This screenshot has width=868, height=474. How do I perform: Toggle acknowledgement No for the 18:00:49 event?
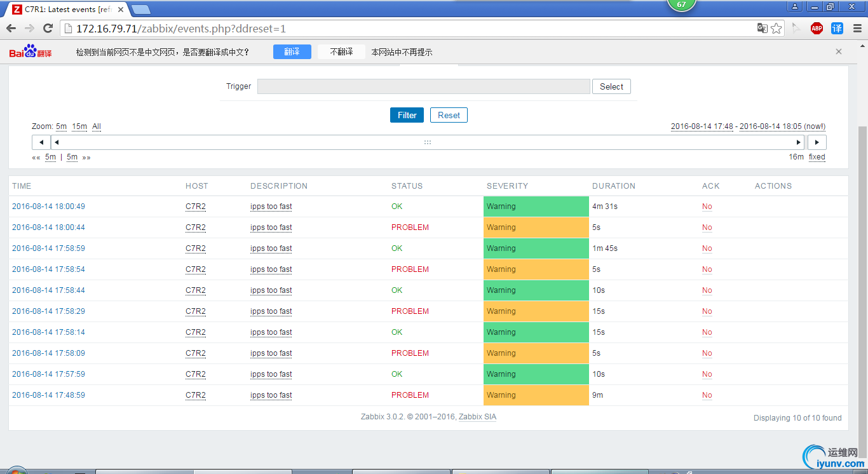point(707,207)
